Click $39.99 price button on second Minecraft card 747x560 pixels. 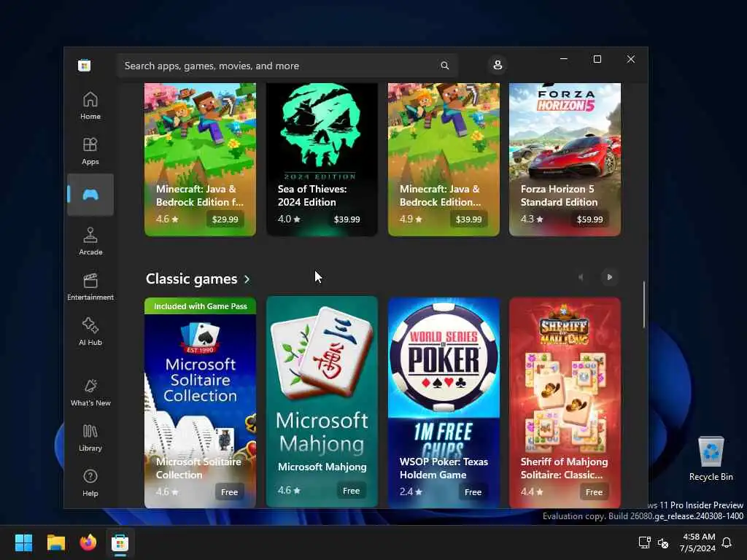pos(469,219)
